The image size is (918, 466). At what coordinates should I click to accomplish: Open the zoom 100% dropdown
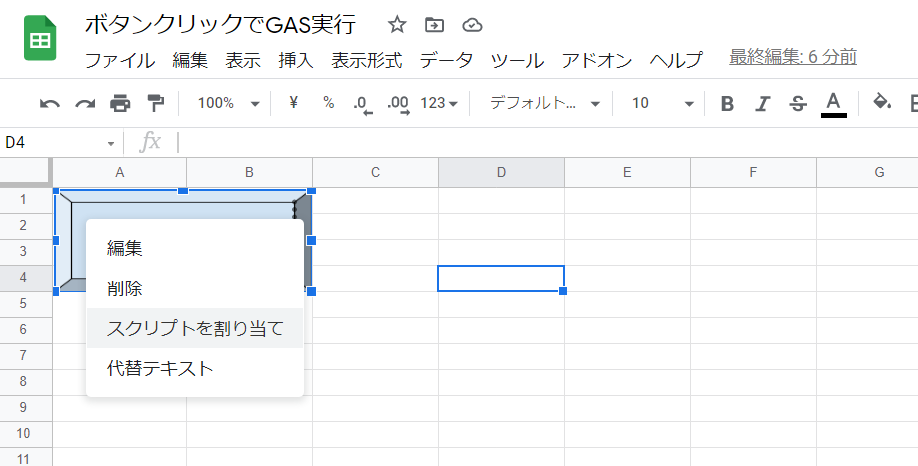point(228,104)
